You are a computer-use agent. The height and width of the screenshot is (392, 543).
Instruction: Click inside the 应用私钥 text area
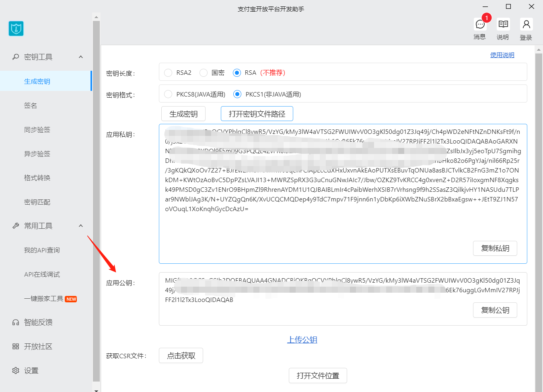click(343, 194)
